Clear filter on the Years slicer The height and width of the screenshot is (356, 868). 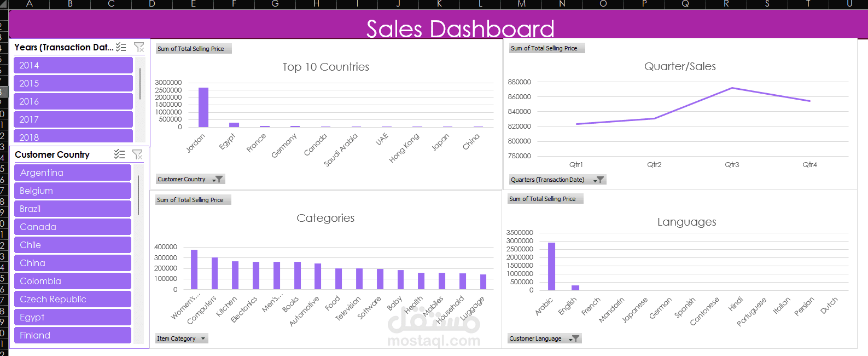coord(139,47)
